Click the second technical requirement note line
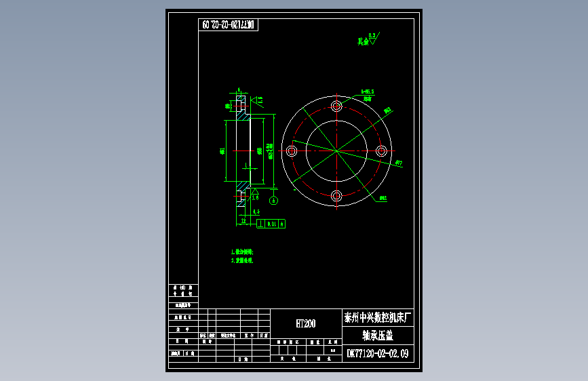Image resolution: width=588 pixels, height=381 pixels. tap(242, 260)
